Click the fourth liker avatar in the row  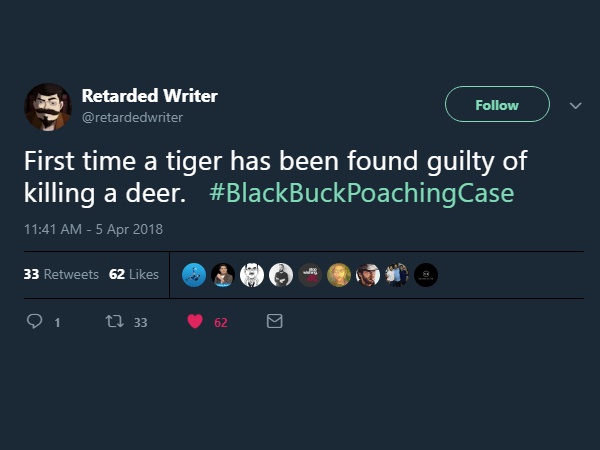click(282, 275)
